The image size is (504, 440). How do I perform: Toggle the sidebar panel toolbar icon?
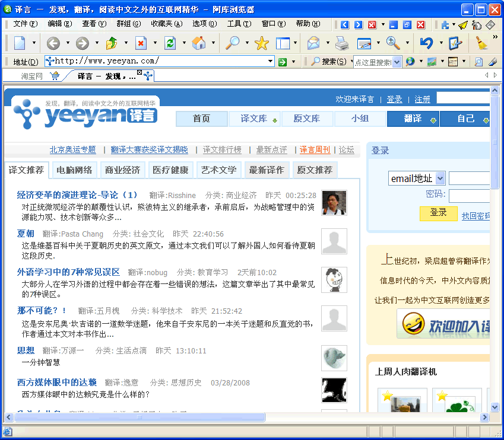point(283,43)
